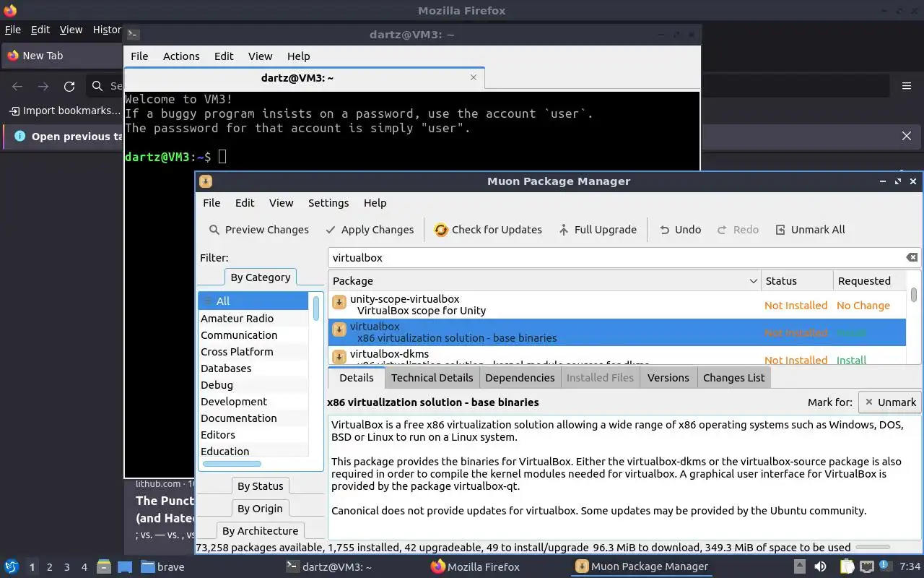
Task: Switch to the Dependencies tab
Action: click(x=520, y=377)
